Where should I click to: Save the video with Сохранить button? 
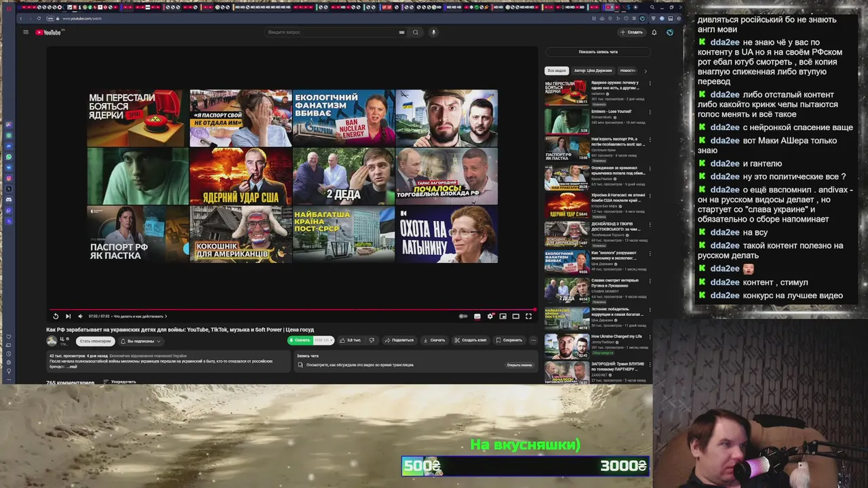[x=509, y=340]
